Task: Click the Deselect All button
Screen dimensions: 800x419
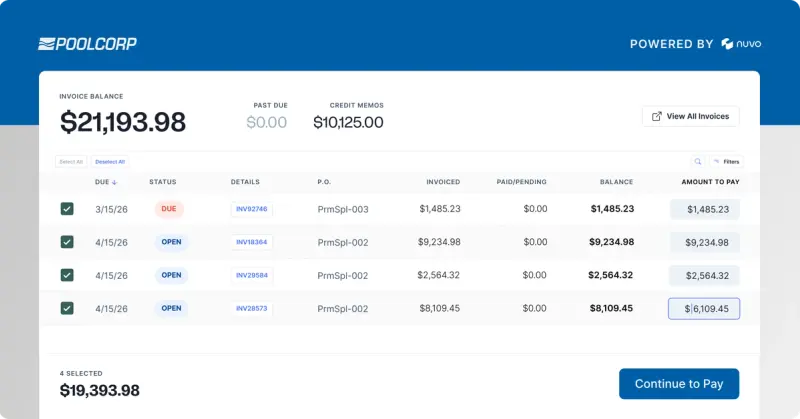Action: (x=110, y=162)
